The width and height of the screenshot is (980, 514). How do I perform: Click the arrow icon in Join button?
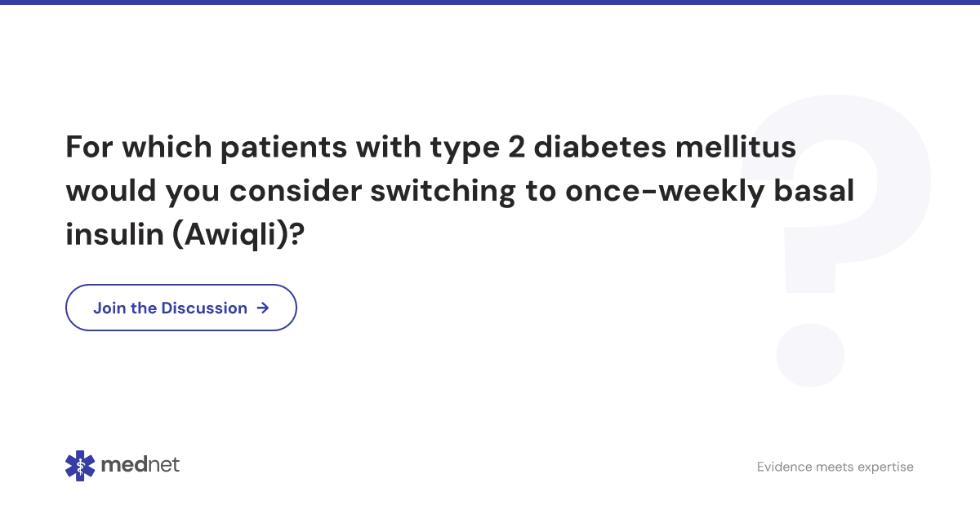click(262, 308)
